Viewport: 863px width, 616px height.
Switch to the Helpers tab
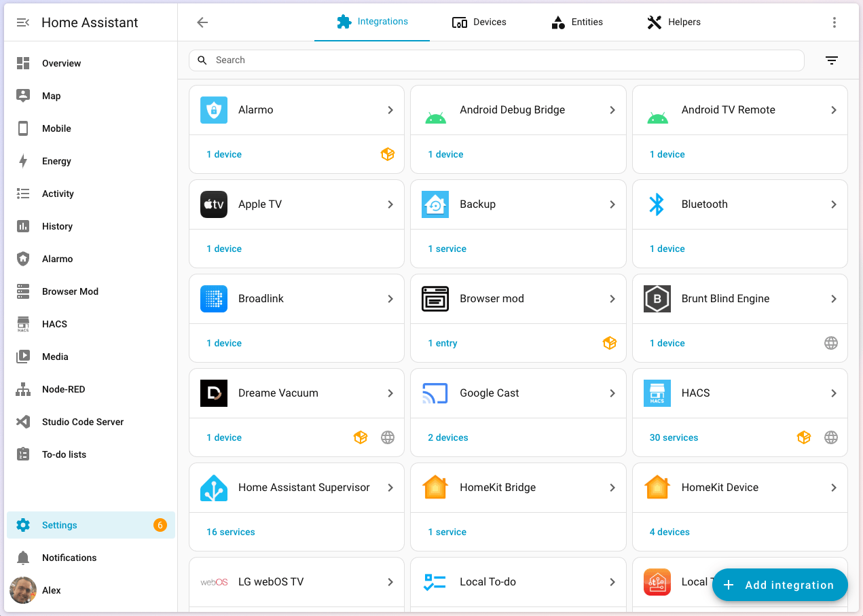click(674, 22)
